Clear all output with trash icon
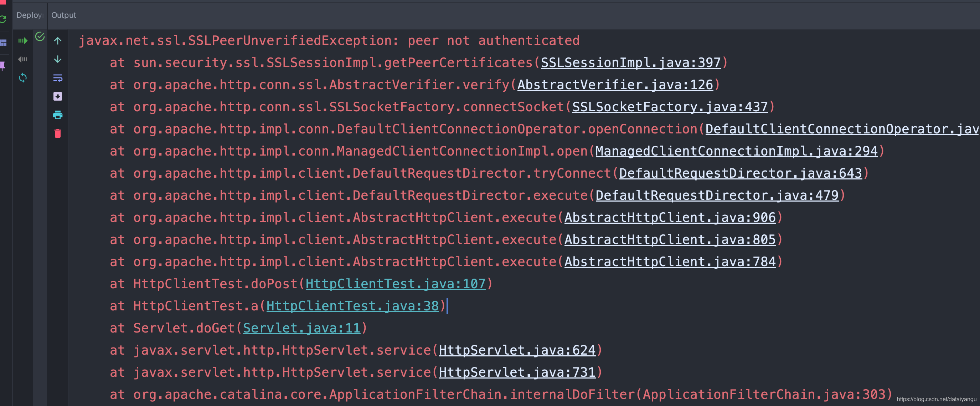 pos(58,133)
